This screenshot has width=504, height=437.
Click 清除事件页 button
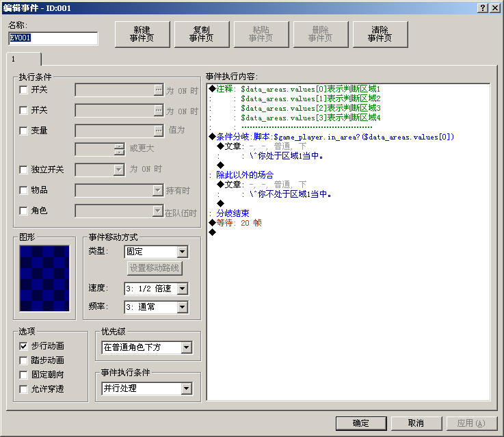(x=380, y=34)
